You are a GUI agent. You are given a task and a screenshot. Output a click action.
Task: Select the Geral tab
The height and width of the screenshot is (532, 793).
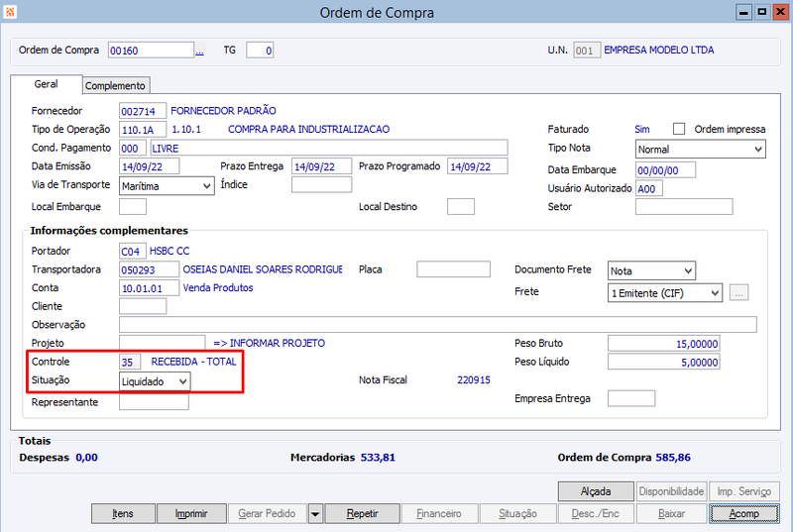click(46, 84)
